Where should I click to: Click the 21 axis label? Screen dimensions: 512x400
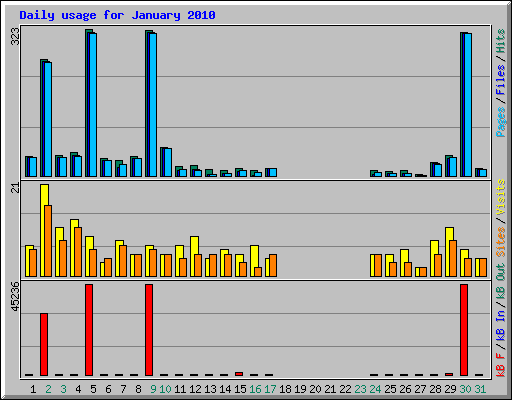tap(15, 188)
